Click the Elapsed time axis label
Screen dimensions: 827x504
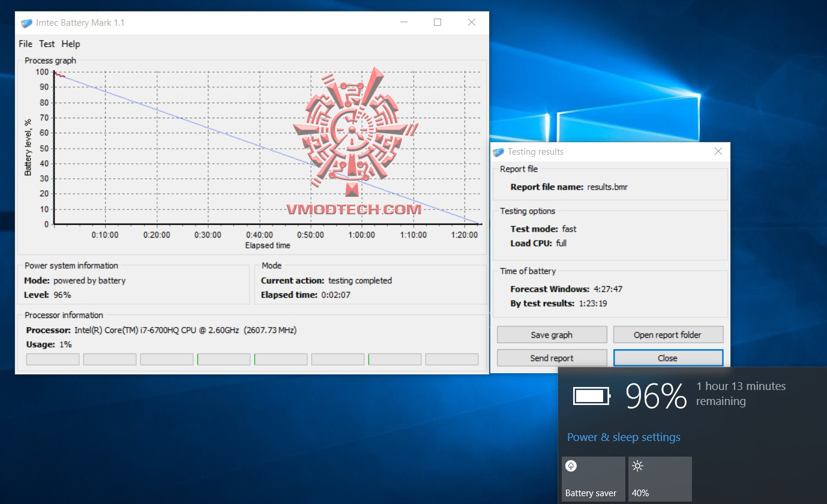click(x=267, y=245)
